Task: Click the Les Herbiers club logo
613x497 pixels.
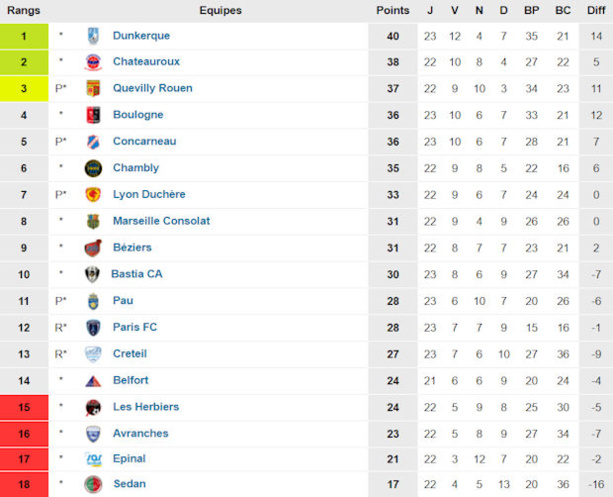Action: tap(93, 407)
